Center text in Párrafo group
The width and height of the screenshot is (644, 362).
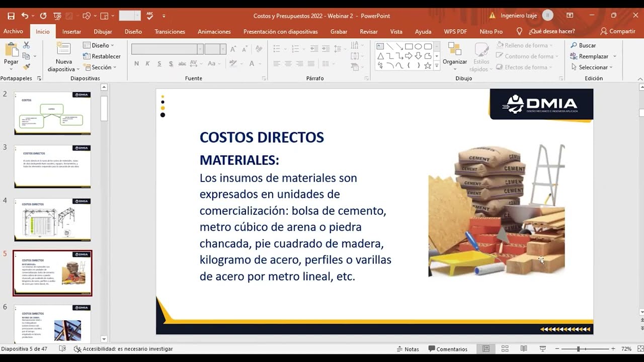(288, 64)
